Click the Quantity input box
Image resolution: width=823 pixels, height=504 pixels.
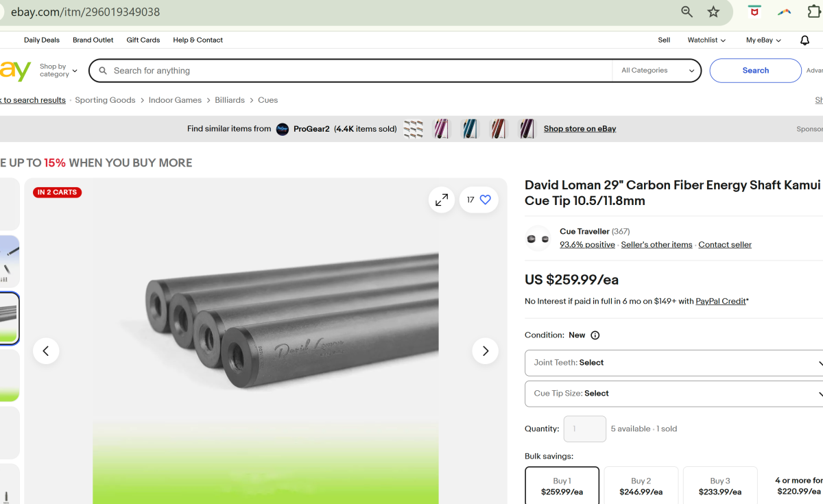585,429
